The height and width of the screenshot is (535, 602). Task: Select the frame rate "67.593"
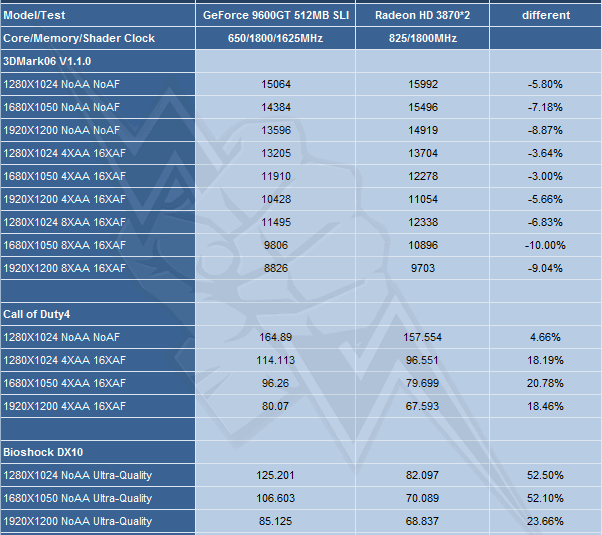[422, 406]
